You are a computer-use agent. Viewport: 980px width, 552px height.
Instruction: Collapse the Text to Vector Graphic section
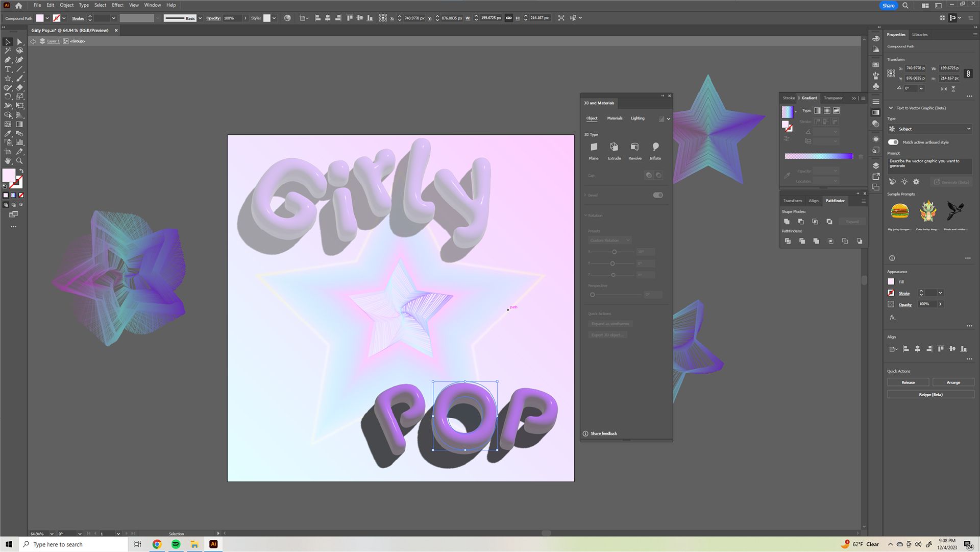tap(891, 108)
